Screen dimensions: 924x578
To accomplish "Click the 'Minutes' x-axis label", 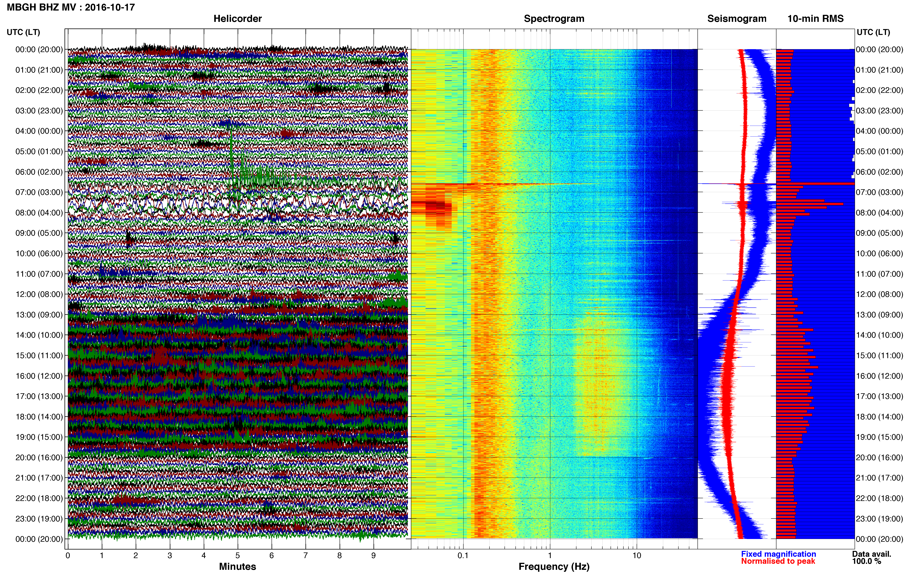I will pos(237,566).
